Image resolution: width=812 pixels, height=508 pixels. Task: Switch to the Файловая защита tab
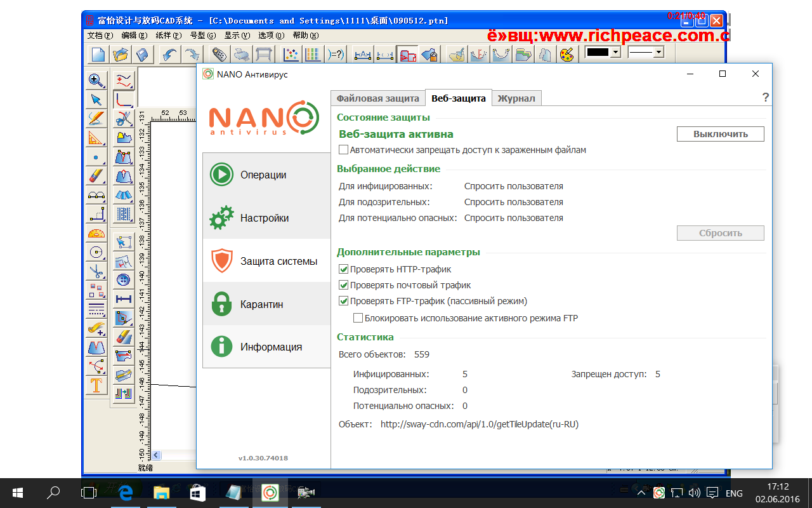click(377, 98)
